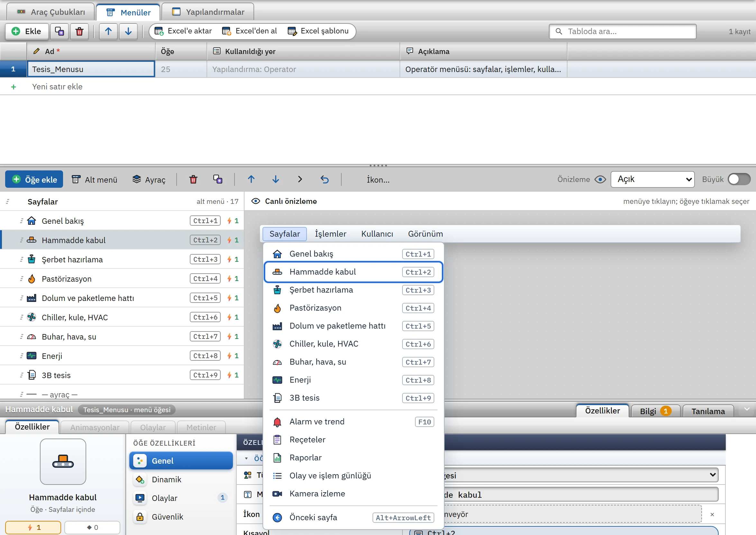This screenshot has height=535, width=756.
Task: Select Dinamik in Öğe Özellikleri list
Action: click(x=181, y=480)
